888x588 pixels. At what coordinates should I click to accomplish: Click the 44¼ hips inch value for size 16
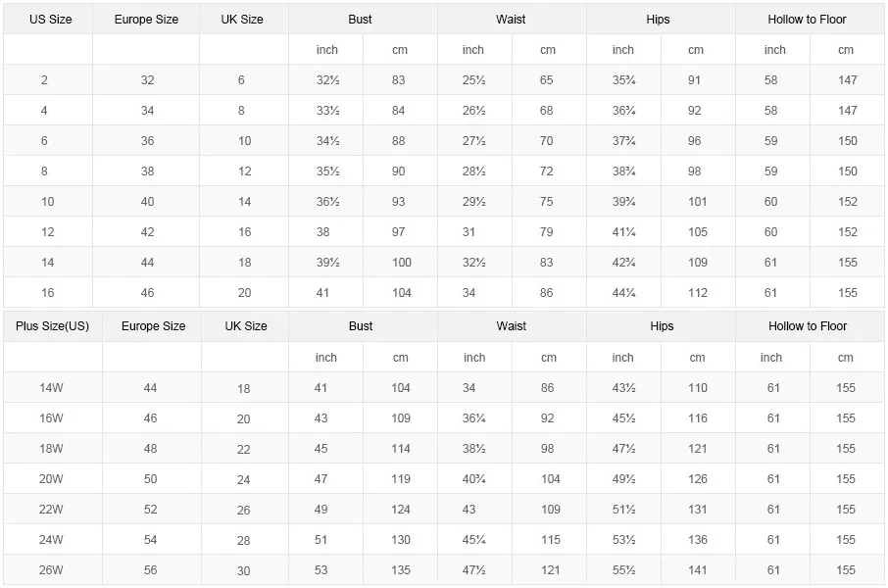pyautogui.click(x=624, y=293)
